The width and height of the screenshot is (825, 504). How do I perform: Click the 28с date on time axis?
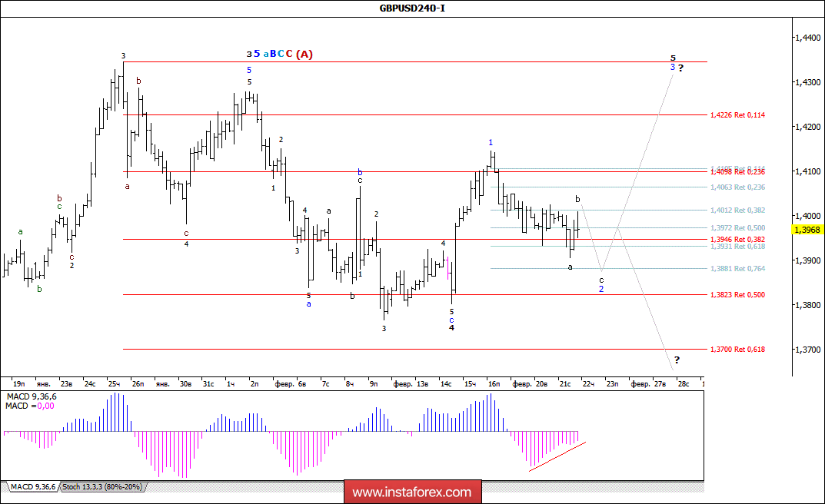coord(684,384)
